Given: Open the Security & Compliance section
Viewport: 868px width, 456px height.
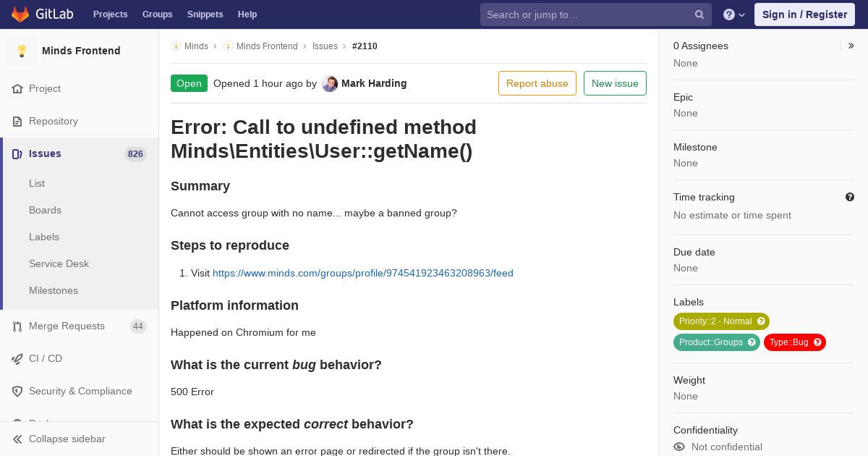Looking at the screenshot, I should pos(80,392).
